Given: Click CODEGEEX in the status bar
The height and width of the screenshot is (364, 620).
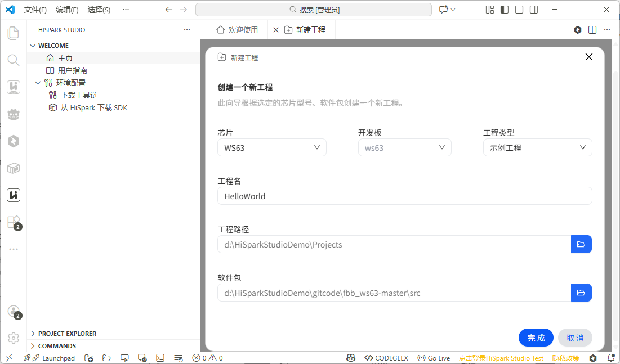Looking at the screenshot, I should click(x=386, y=358).
